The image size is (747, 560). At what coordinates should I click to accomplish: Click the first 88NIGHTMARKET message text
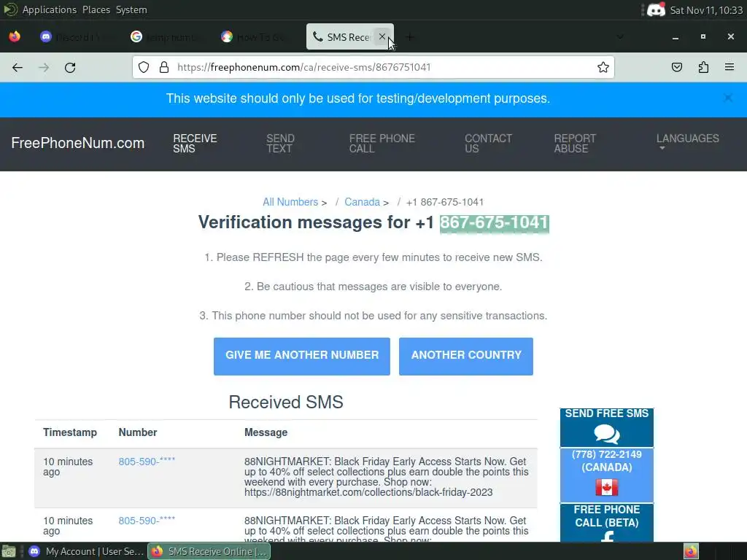click(387, 477)
